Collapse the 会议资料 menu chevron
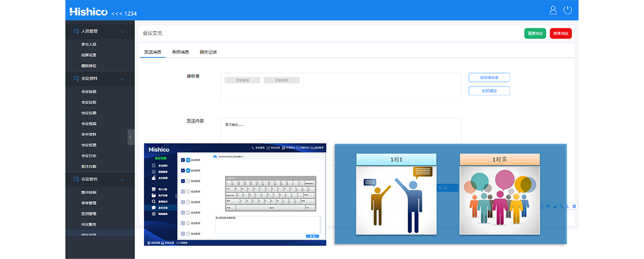This screenshot has height=259, width=644. point(123,79)
